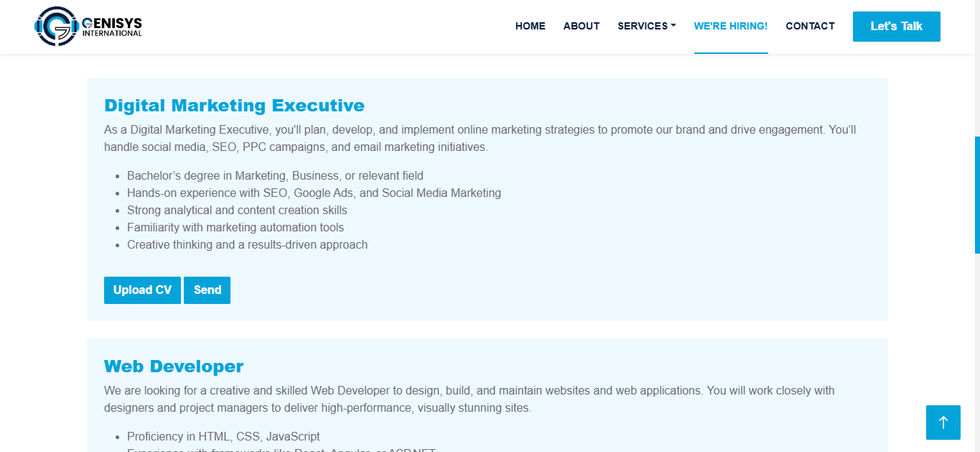This screenshot has height=452, width=980.
Task: Click the Web Developer description paragraph
Action: click(469, 400)
